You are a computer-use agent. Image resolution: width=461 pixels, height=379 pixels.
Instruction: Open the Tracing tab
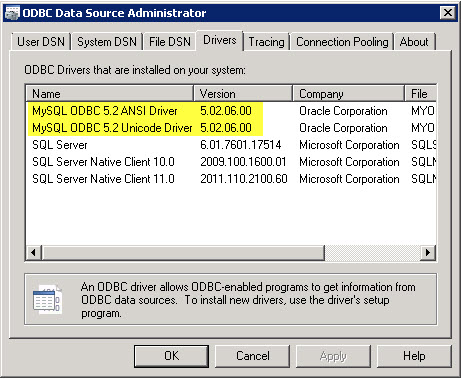click(266, 42)
